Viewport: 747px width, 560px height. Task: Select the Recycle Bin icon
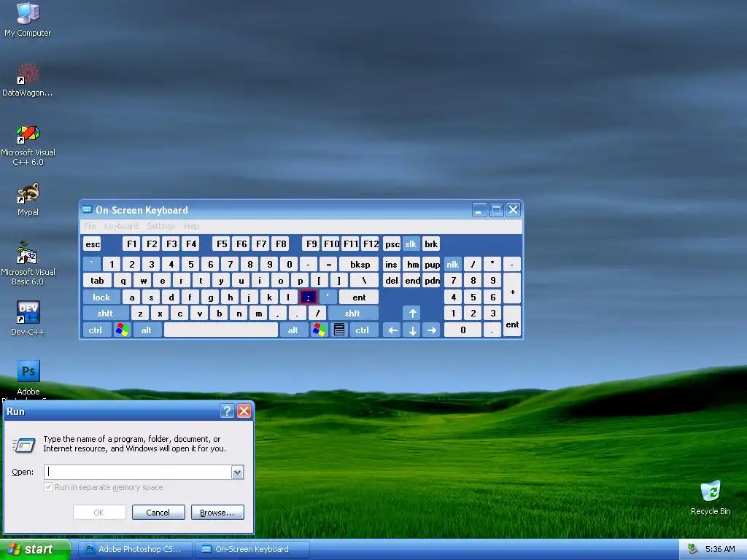tap(711, 497)
